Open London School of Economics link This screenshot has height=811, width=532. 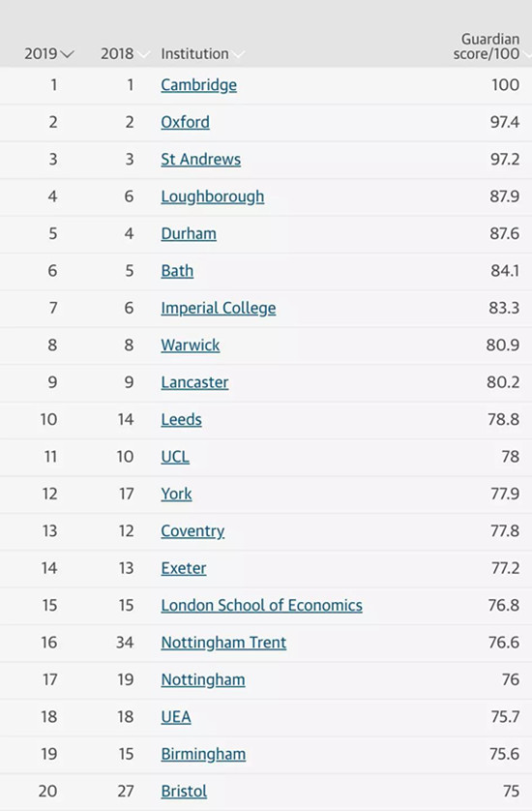(x=261, y=606)
